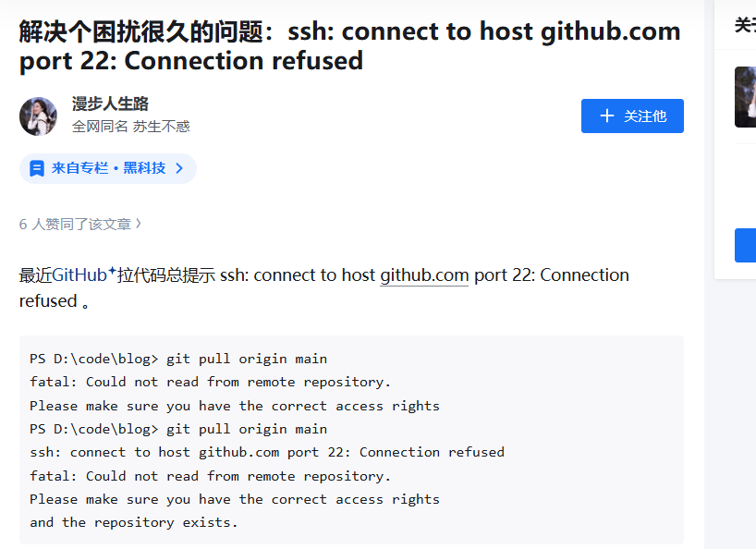Click the thumbnail image in the right sidebar
Screen dimensions: 756x549
(746, 96)
